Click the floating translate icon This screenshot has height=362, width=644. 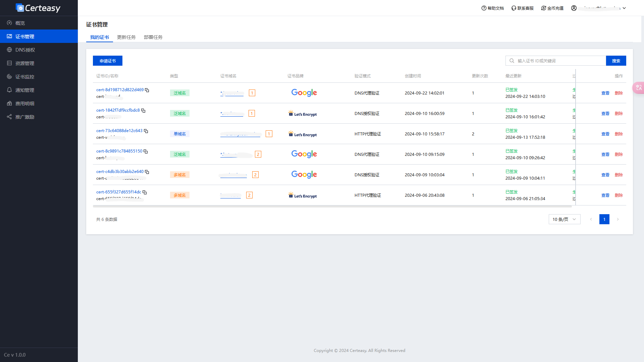click(x=638, y=87)
